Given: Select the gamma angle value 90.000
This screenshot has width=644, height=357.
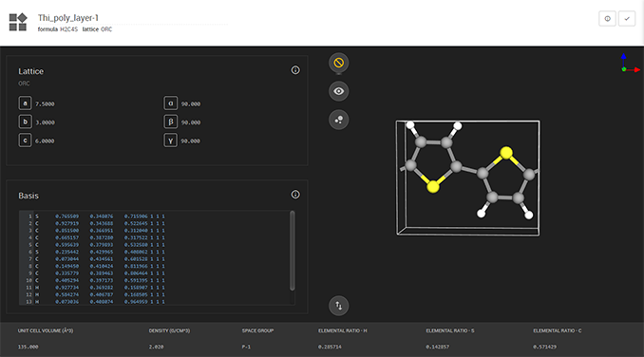Looking at the screenshot, I should [191, 141].
